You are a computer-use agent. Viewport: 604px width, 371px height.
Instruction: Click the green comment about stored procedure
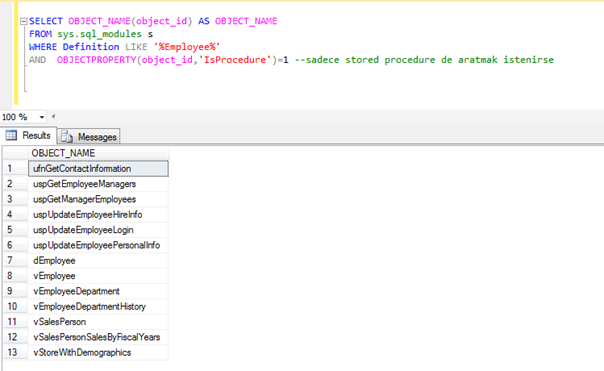(x=424, y=60)
